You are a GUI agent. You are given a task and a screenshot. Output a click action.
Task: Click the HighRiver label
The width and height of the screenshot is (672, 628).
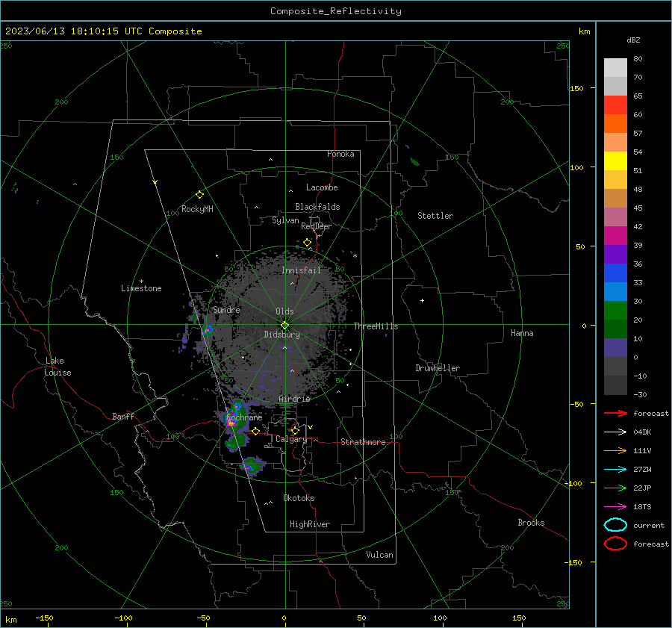point(310,524)
